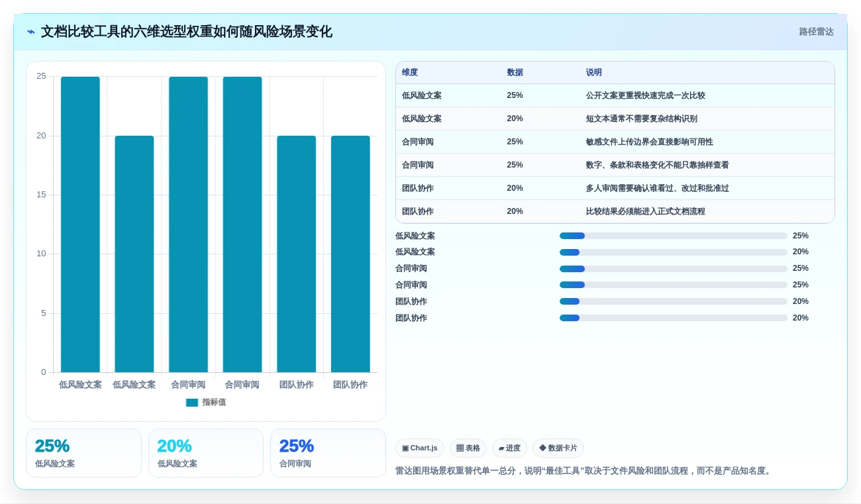Open the 25% 合同审阅 data card
The image size is (861, 504).
pyautogui.click(x=328, y=453)
